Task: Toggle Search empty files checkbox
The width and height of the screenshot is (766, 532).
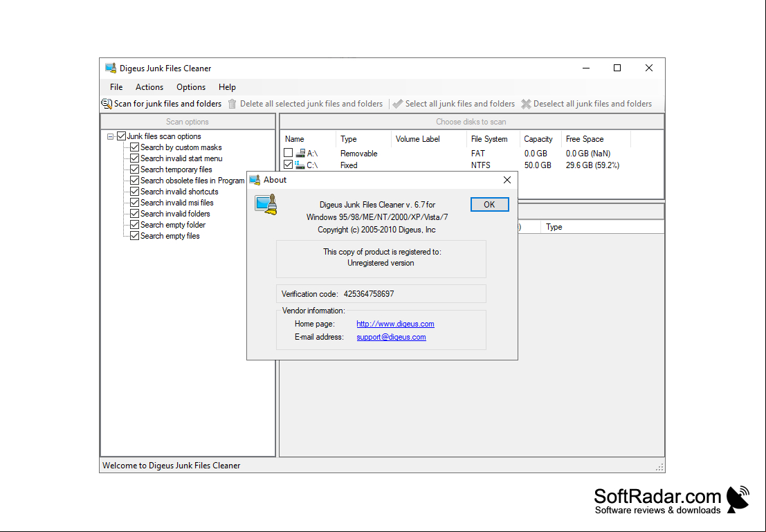Action: point(135,236)
